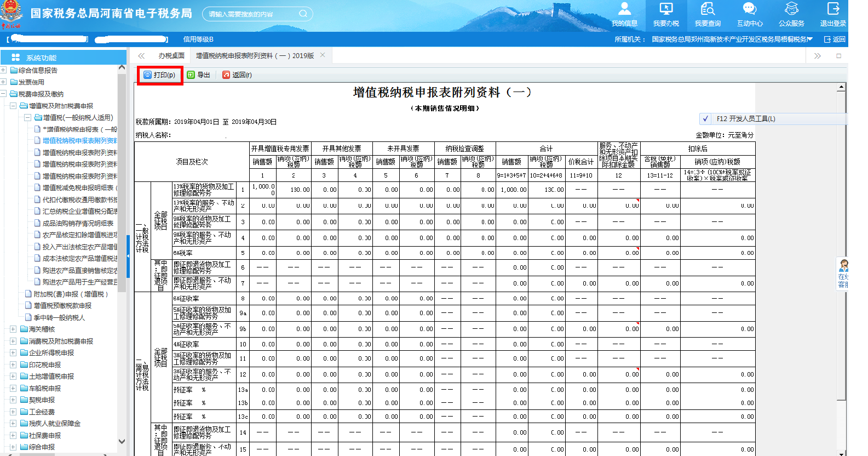Collapse the 税费申报及缴纳 tree node

[x=4, y=94]
